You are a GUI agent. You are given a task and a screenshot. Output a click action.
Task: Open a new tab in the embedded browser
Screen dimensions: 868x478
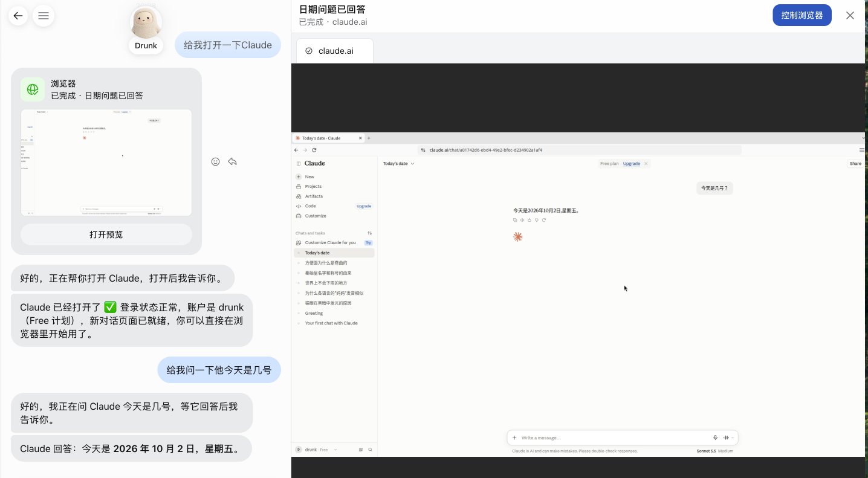369,138
